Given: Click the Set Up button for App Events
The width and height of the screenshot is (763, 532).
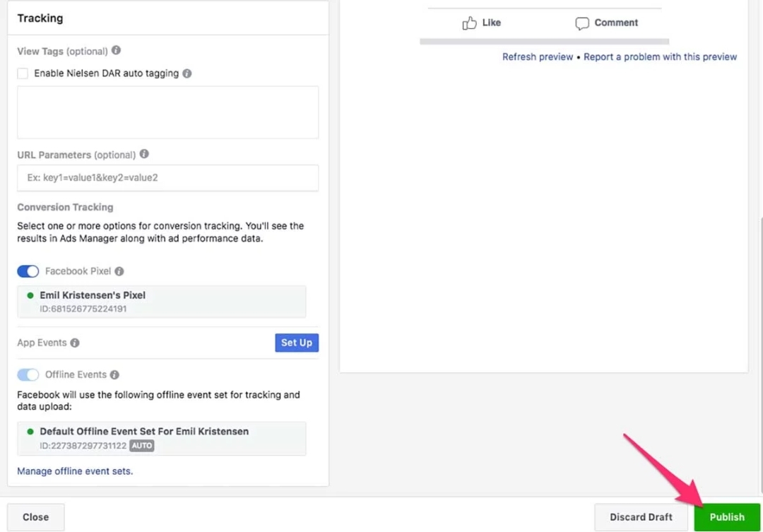Looking at the screenshot, I should (297, 343).
